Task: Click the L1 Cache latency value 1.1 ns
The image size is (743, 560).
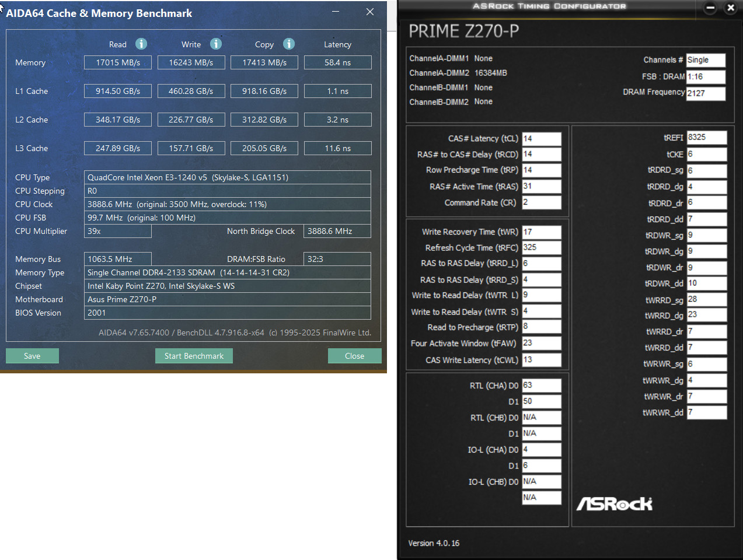Action: pyautogui.click(x=338, y=91)
